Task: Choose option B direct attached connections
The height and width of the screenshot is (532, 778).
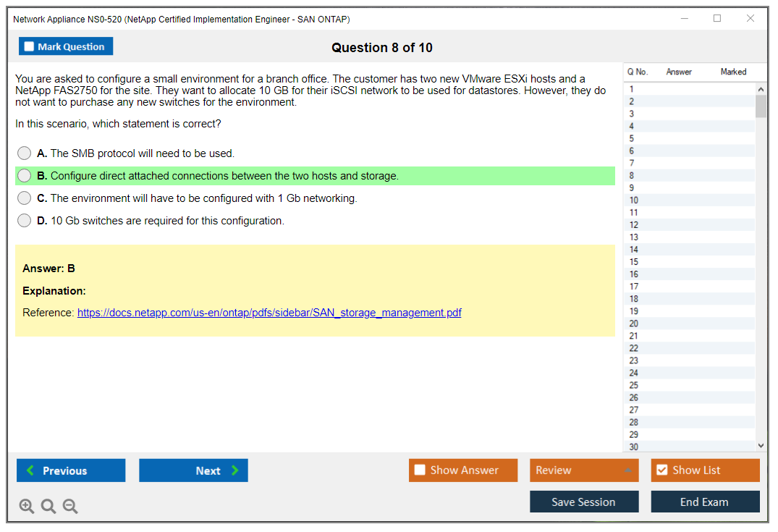Action: click(25, 176)
